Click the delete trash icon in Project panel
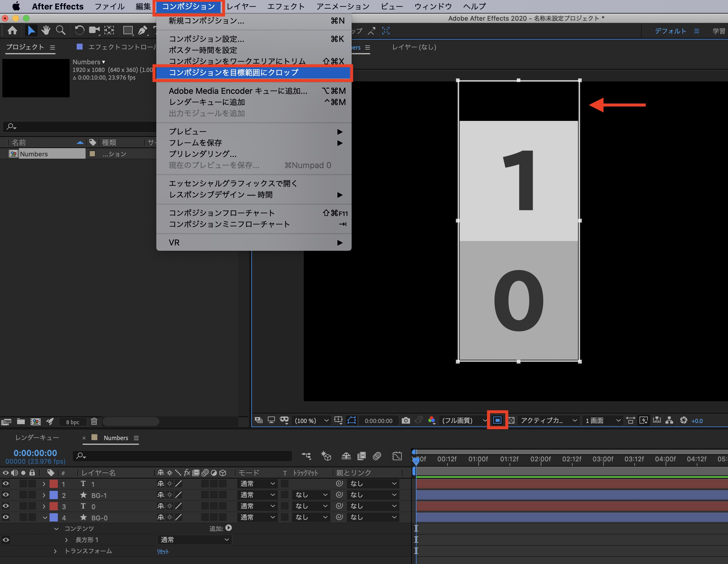The image size is (728, 564). coord(94,422)
